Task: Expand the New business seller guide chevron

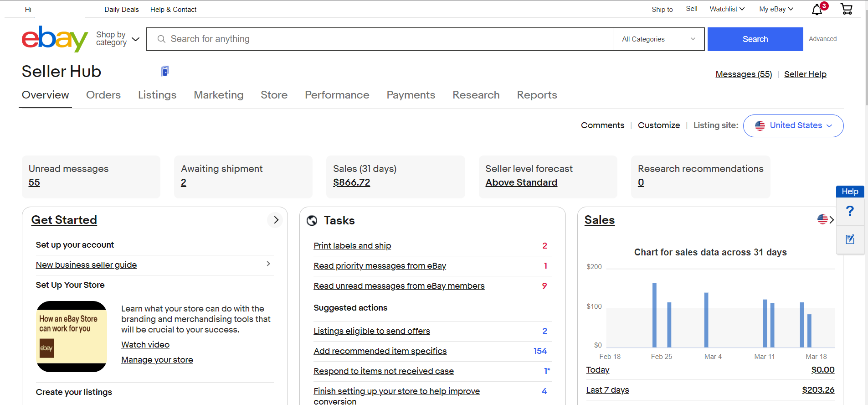Action: click(268, 264)
